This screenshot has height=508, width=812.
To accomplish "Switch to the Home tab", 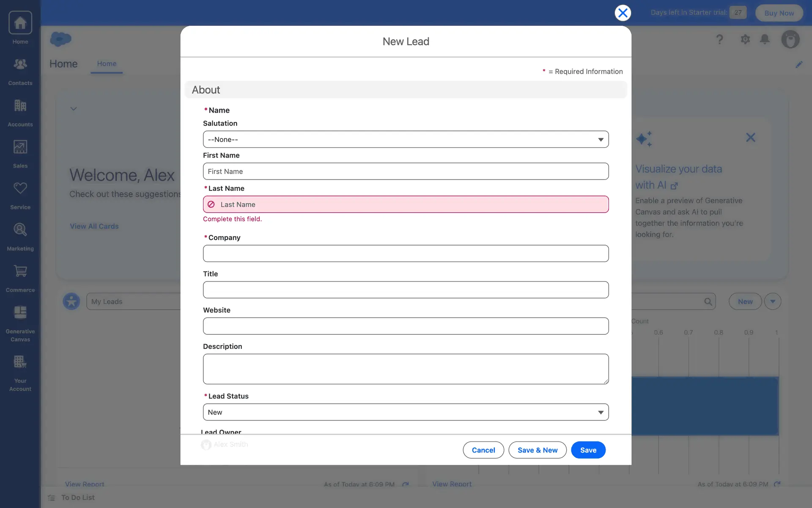I will [x=107, y=63].
